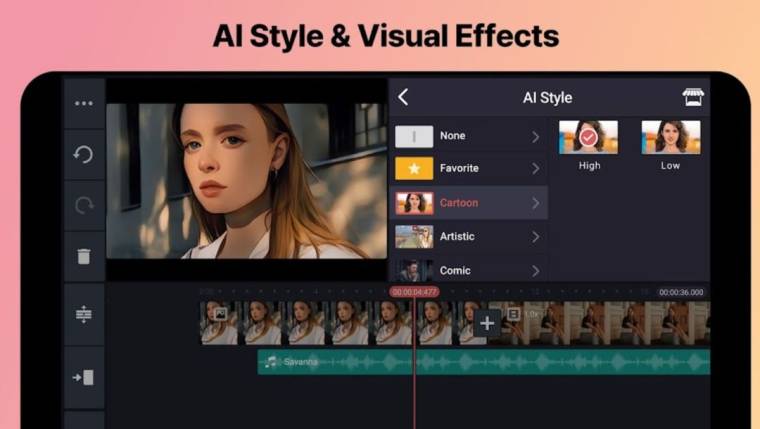This screenshot has width=760, height=429.
Task: Open the asset store icon
Action: [693, 97]
